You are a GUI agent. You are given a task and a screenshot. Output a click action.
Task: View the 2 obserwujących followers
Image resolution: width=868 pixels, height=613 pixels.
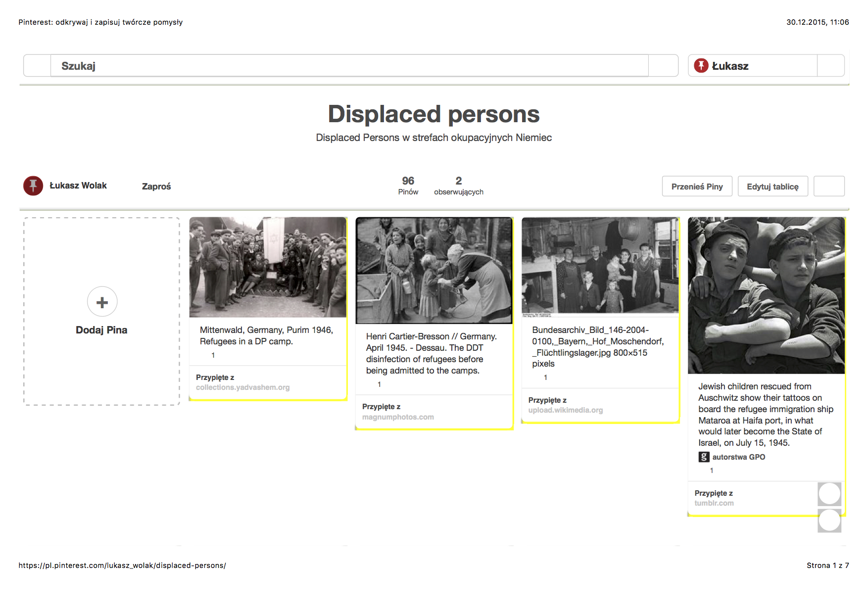(x=459, y=186)
